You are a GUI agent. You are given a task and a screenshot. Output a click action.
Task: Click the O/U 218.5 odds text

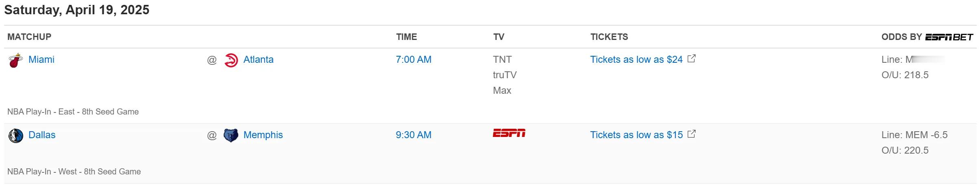[905, 75]
